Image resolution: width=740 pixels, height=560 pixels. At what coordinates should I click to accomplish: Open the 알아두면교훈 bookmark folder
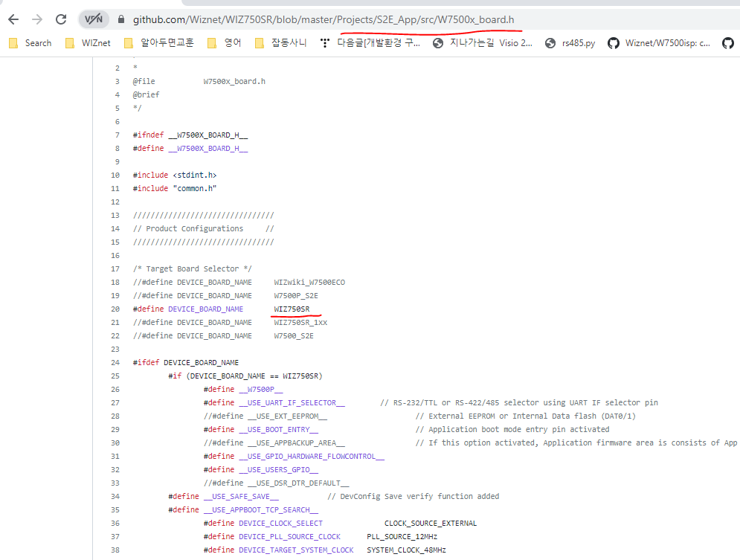tap(159, 43)
